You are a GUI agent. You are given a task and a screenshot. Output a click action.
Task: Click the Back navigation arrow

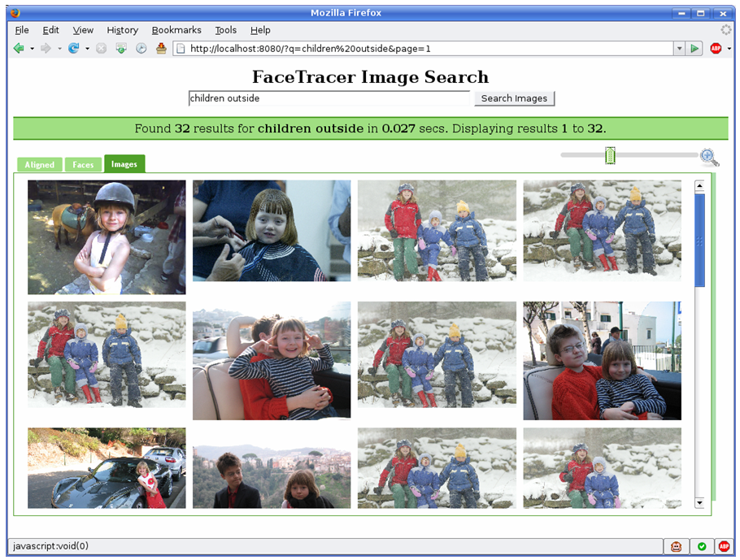pos(19,49)
